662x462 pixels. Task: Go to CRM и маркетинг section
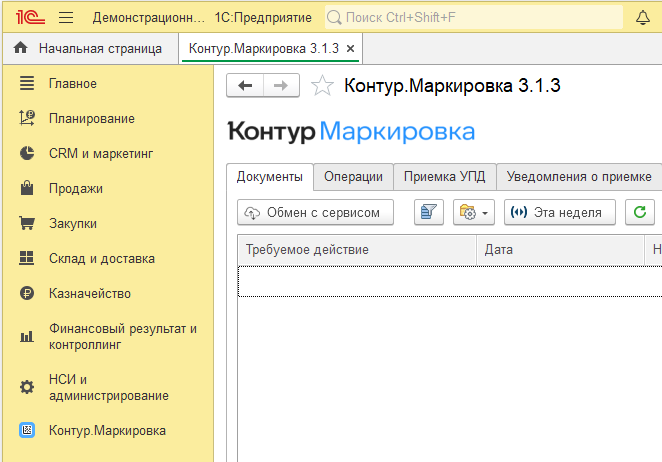click(101, 154)
